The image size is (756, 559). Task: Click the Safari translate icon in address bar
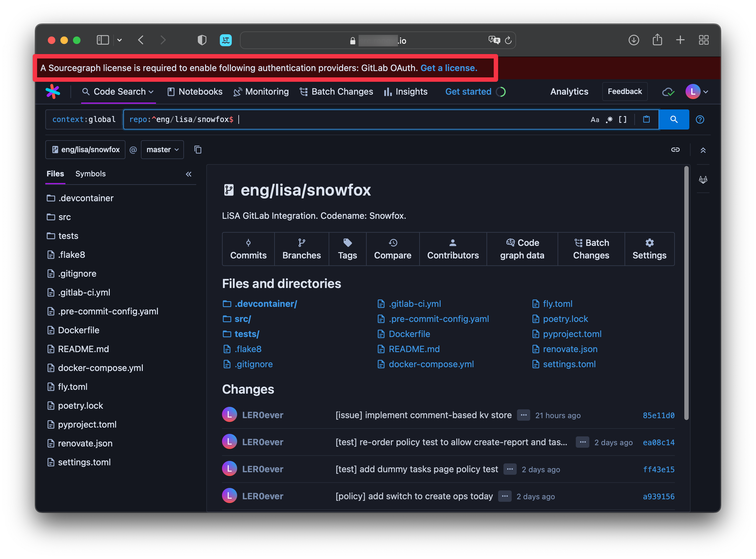click(494, 40)
